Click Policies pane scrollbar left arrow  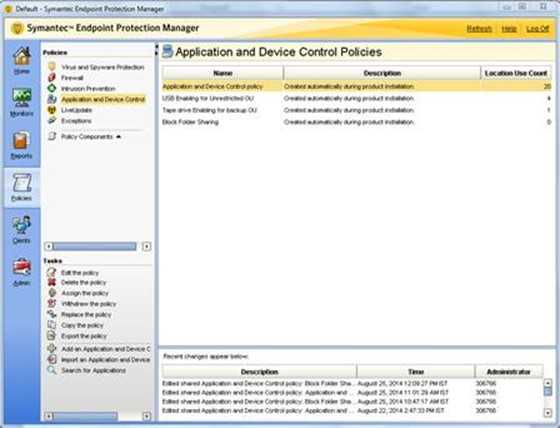click(x=49, y=246)
